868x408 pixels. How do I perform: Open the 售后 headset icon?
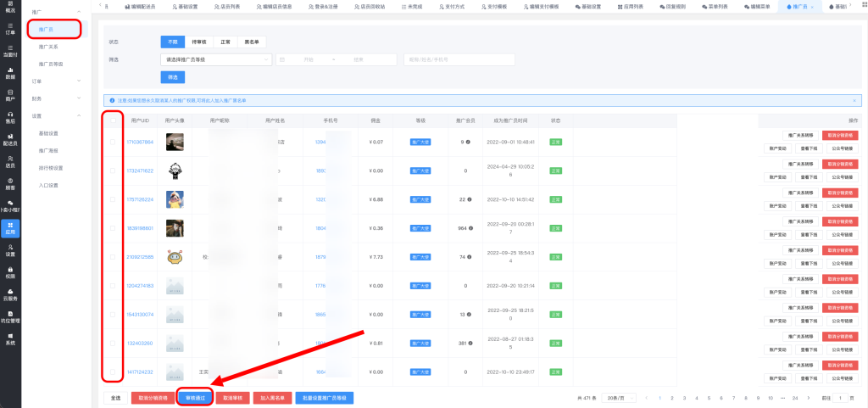10,117
